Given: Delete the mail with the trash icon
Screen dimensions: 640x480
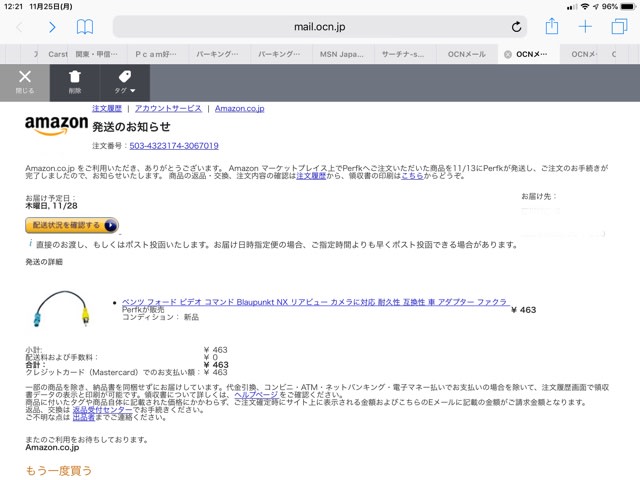Looking at the screenshot, I should [x=75, y=82].
